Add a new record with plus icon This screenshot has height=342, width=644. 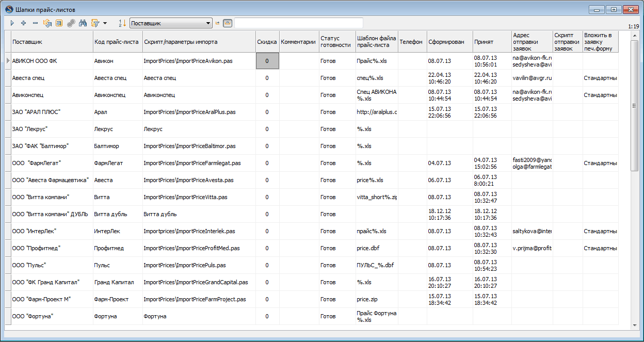click(x=23, y=23)
